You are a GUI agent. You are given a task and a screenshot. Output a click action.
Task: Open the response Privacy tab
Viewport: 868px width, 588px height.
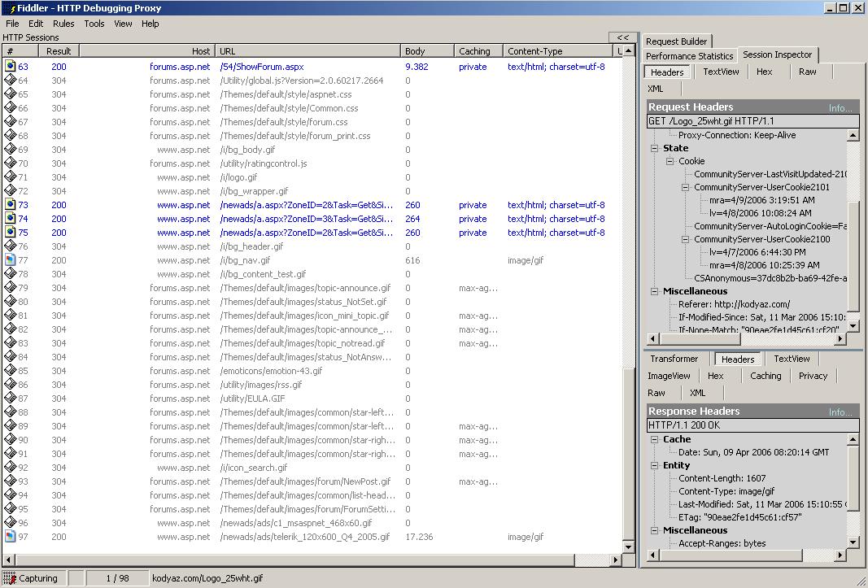[813, 376]
